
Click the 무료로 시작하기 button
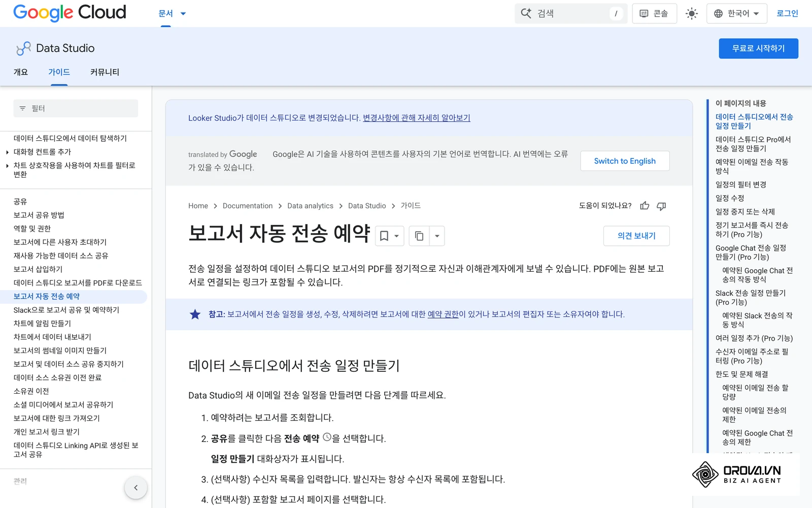coord(758,48)
